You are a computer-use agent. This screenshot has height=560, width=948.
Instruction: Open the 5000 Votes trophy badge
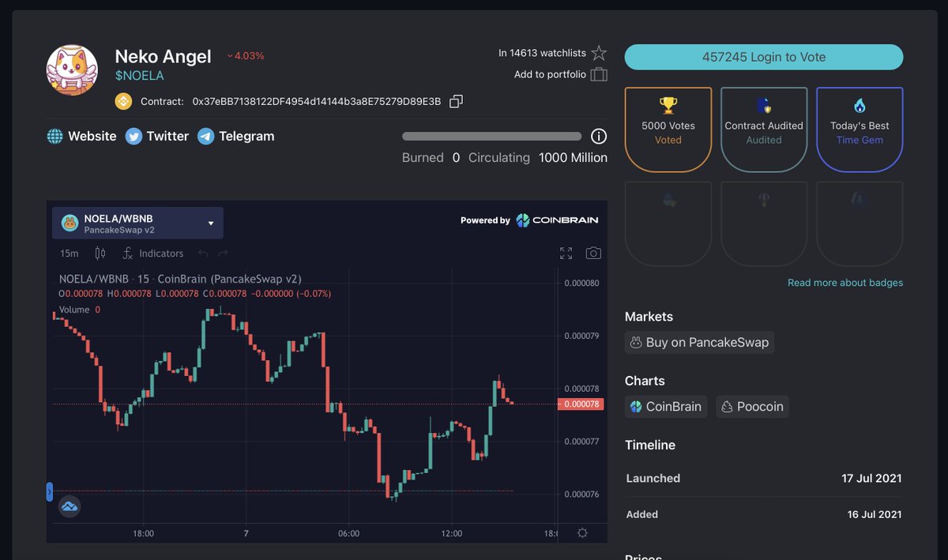point(668,130)
